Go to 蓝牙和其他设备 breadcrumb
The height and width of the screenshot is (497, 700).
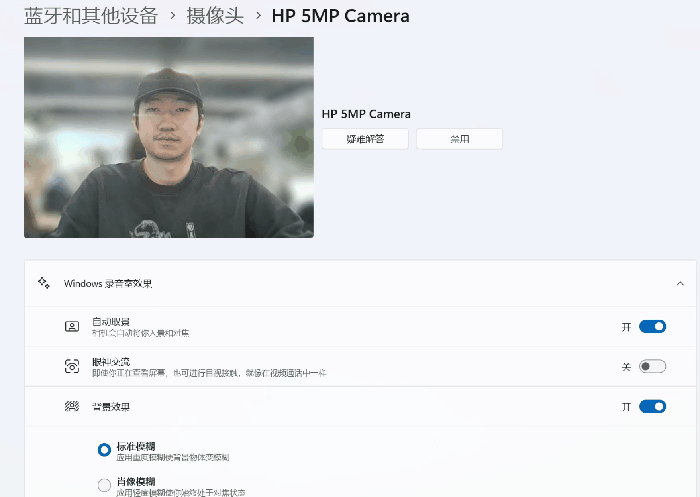91,16
